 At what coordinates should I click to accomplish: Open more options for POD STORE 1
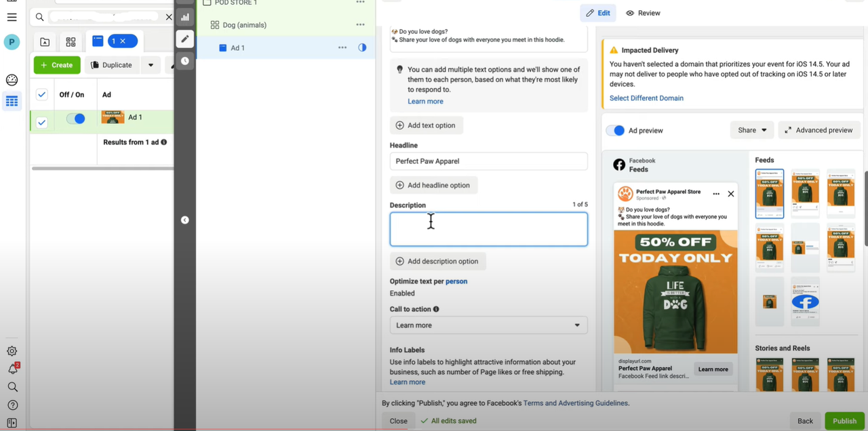coord(360,3)
